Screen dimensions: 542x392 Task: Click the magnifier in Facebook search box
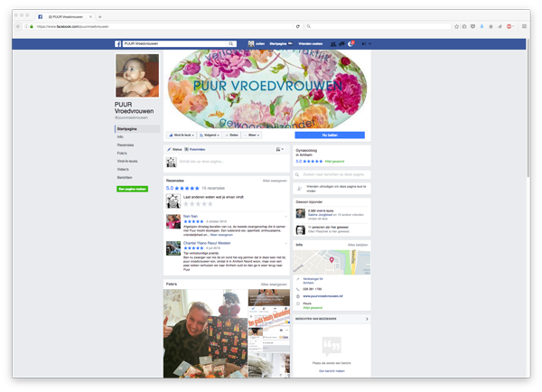(x=231, y=44)
